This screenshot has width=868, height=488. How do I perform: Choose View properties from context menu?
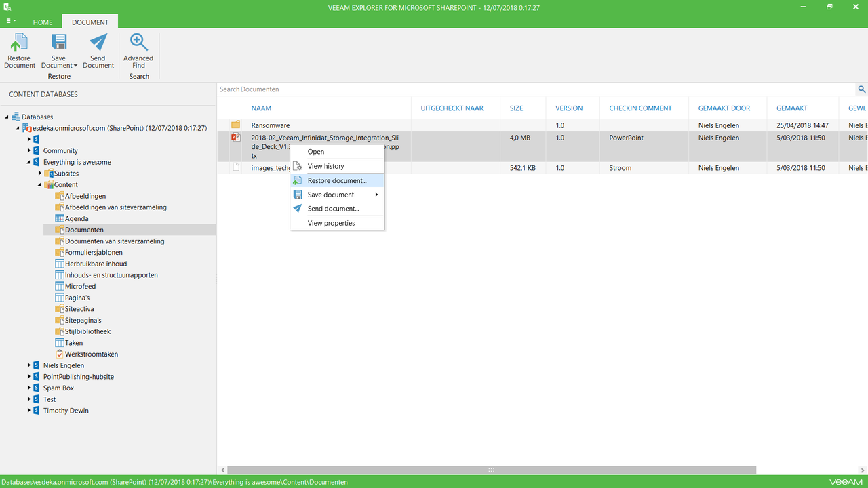pos(331,223)
